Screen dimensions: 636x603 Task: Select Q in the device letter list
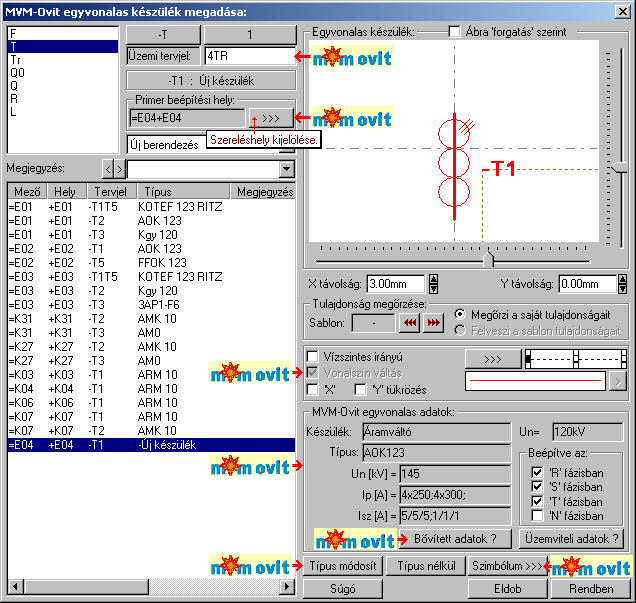click(63, 86)
